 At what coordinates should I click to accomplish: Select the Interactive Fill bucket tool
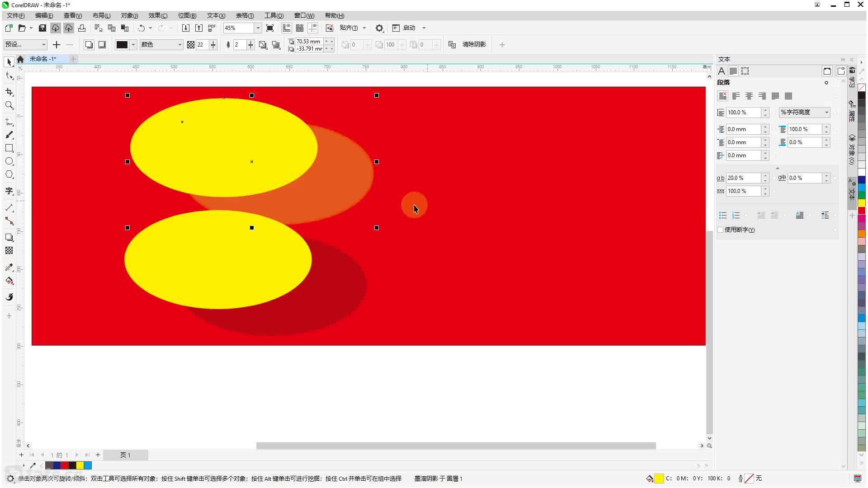point(9,281)
